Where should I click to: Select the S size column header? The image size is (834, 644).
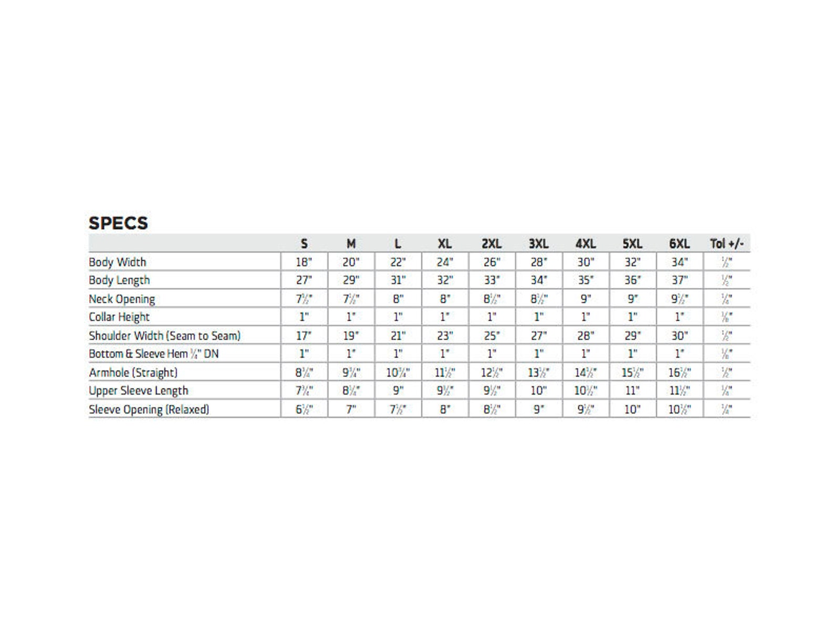304,244
